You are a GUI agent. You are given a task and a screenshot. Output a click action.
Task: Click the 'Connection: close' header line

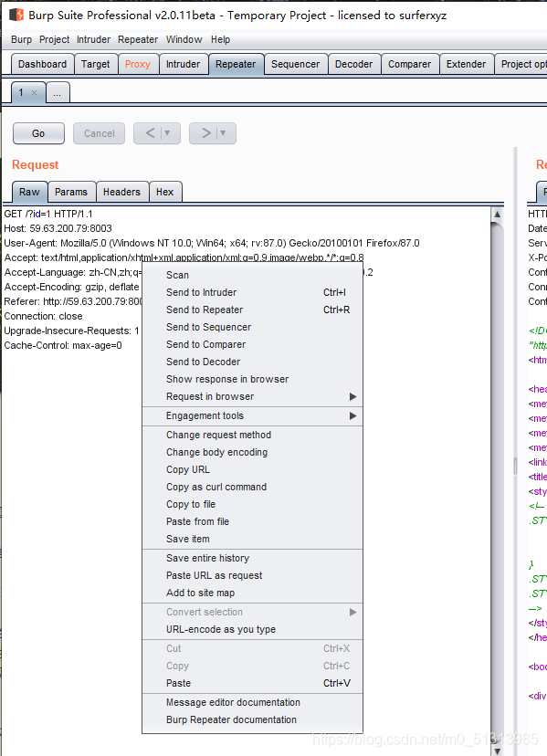[44, 316]
